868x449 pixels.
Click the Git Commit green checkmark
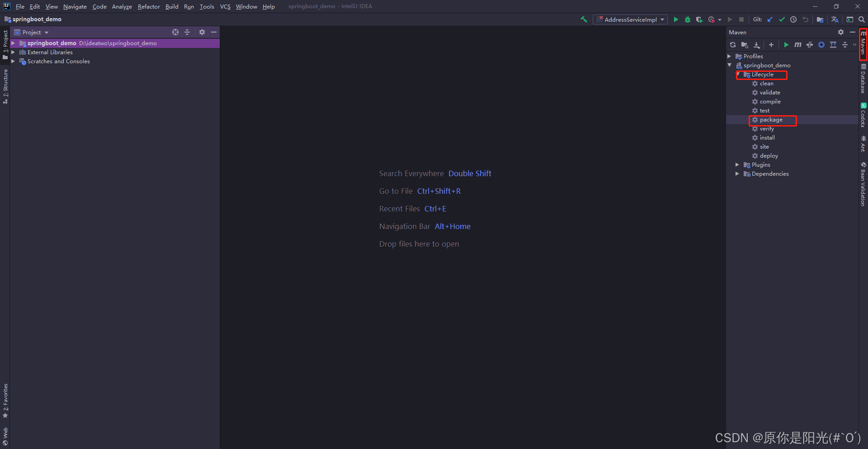[x=782, y=19]
